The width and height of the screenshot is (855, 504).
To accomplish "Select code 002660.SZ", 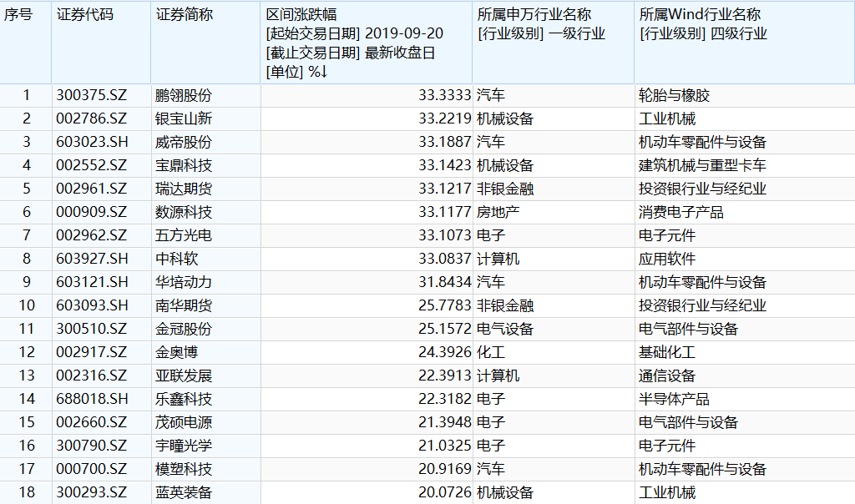I will 91,422.
